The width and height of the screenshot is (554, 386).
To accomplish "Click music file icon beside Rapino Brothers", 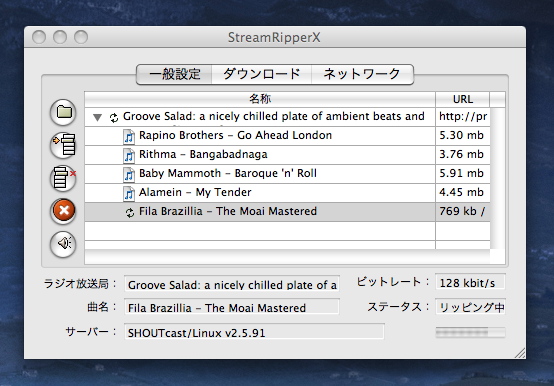I will (x=129, y=137).
